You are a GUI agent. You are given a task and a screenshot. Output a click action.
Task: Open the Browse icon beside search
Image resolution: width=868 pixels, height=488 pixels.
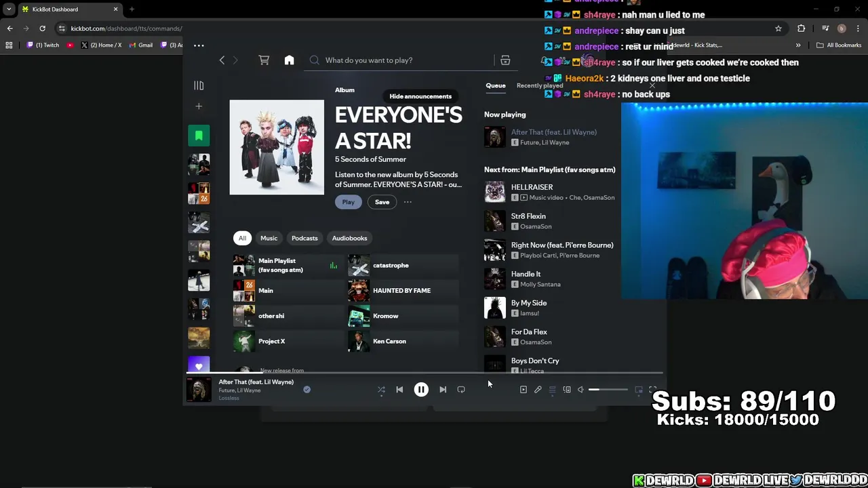tap(505, 60)
